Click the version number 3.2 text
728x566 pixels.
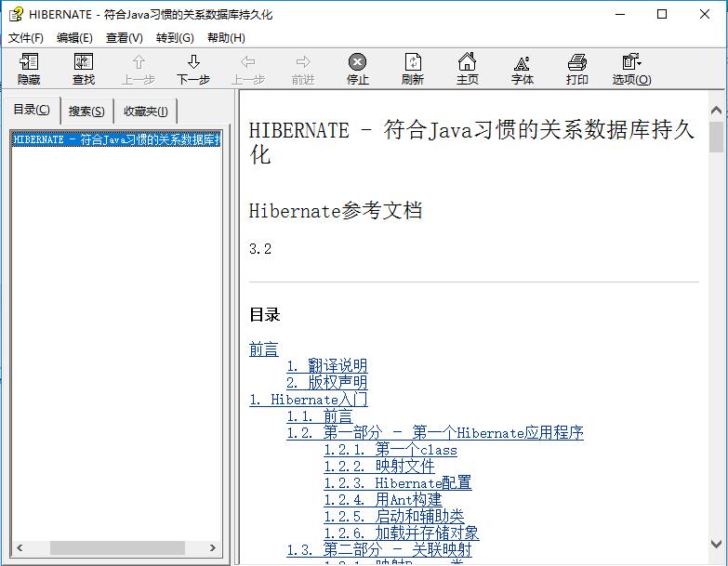coord(260,249)
